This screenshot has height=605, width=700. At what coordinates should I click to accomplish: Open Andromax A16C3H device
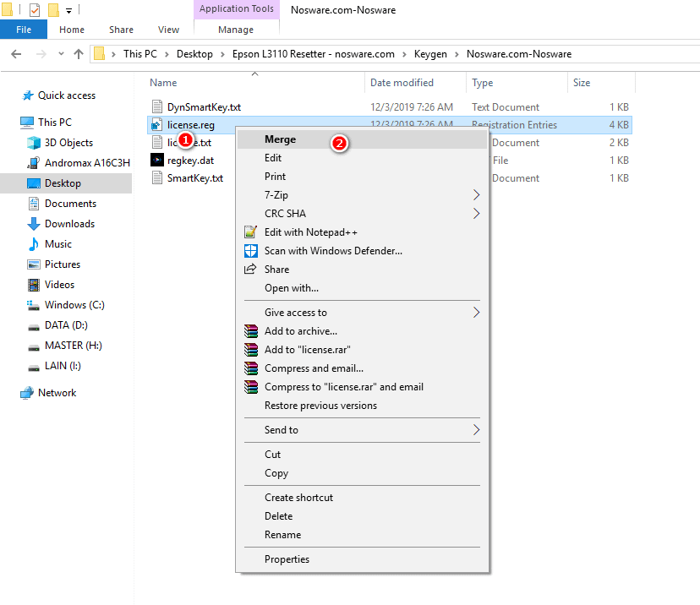87,163
